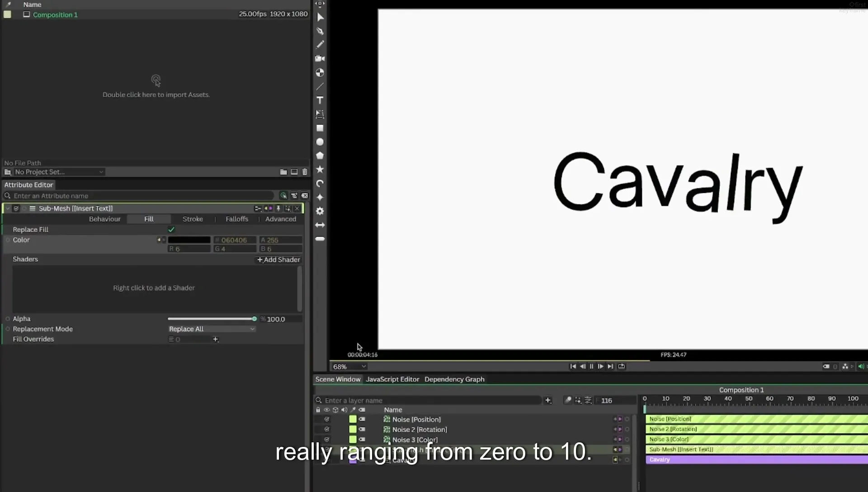Toggle the playback loop button
Screen dimensions: 868x492
(622, 366)
